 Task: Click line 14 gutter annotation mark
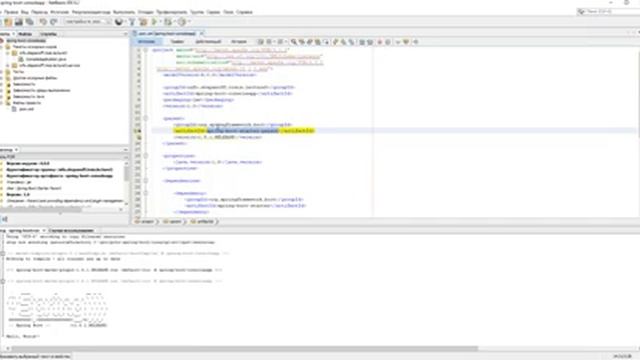coord(138,131)
